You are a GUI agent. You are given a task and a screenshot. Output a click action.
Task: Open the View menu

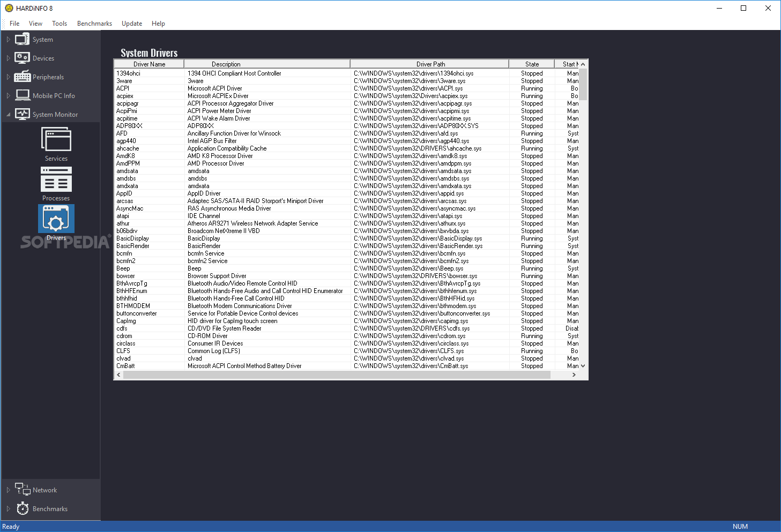[35, 24]
